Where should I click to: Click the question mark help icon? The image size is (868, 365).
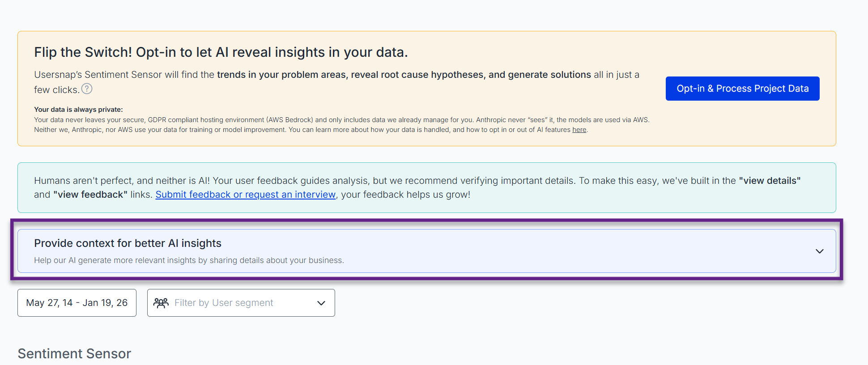[87, 89]
